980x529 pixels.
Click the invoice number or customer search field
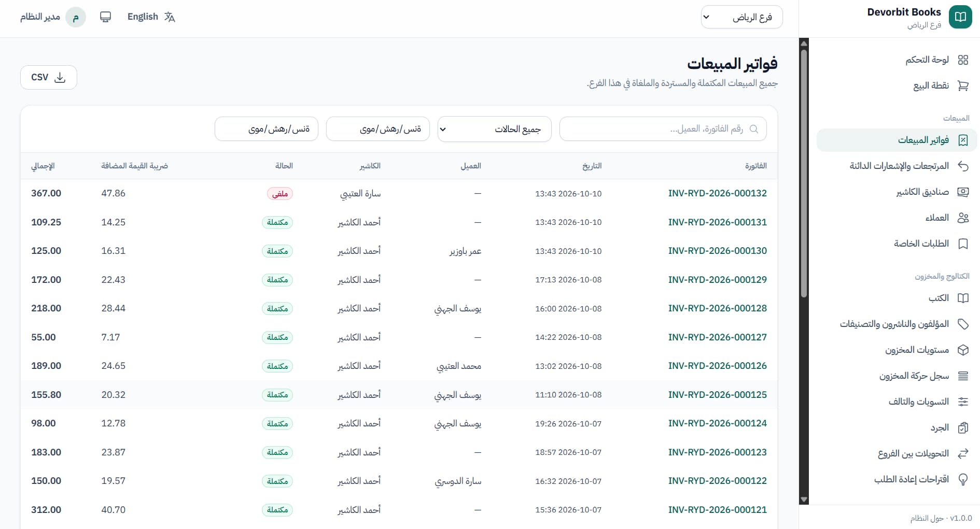663,129
